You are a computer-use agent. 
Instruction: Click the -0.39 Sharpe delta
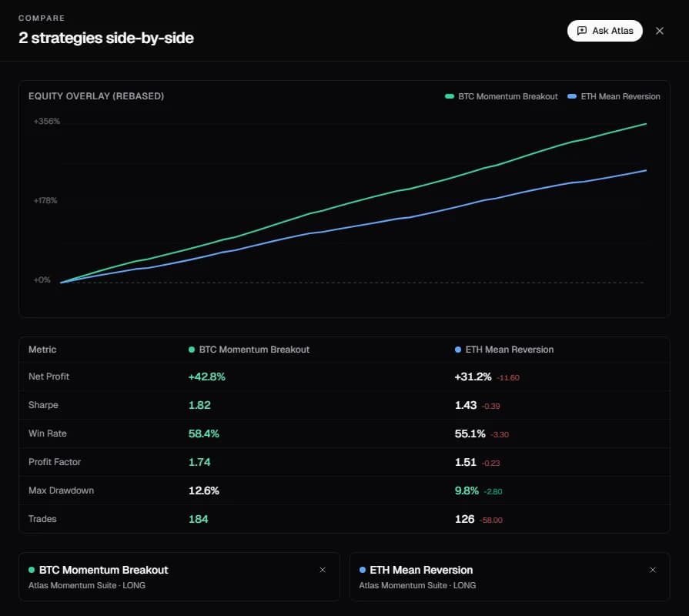pos(491,406)
